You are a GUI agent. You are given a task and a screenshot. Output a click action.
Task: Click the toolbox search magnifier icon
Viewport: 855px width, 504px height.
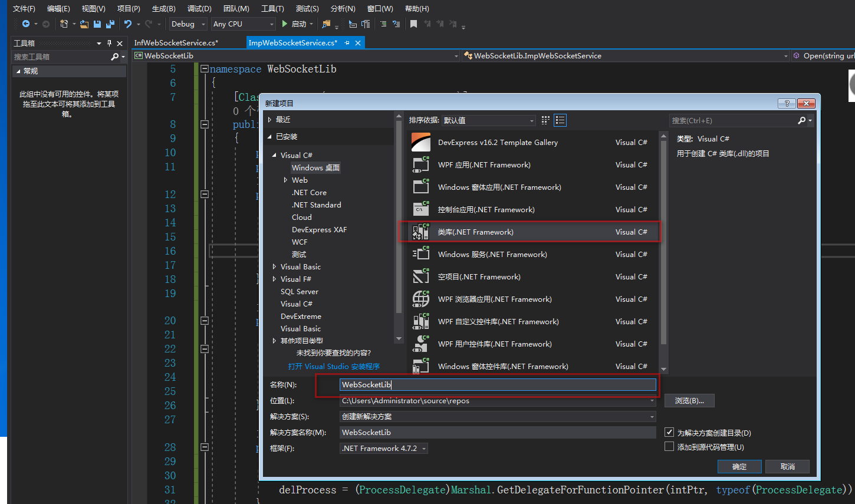point(114,57)
